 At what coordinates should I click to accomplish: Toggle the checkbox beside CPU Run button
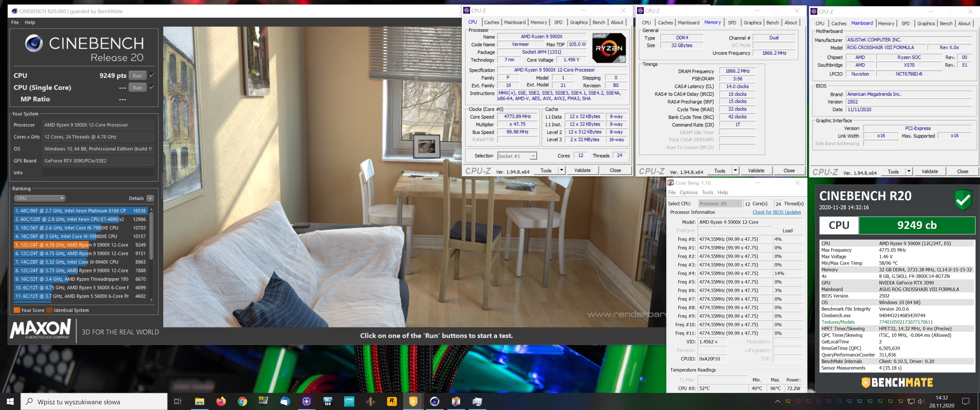[152, 75]
